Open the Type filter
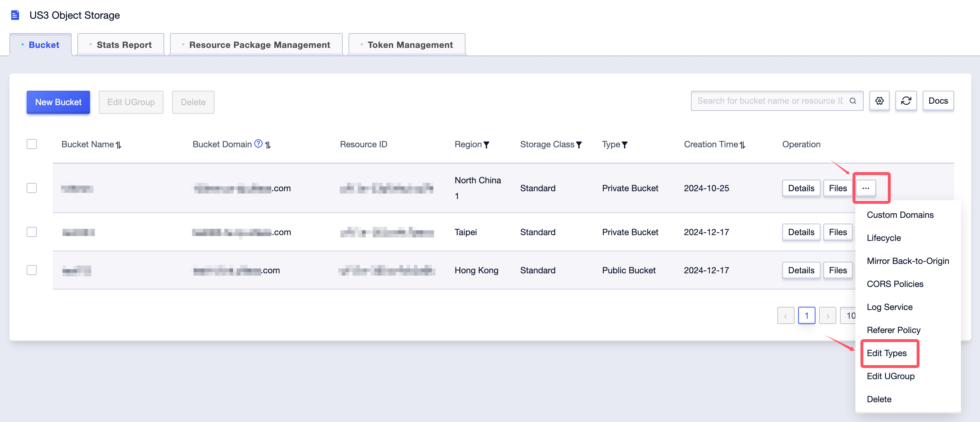 (624, 145)
